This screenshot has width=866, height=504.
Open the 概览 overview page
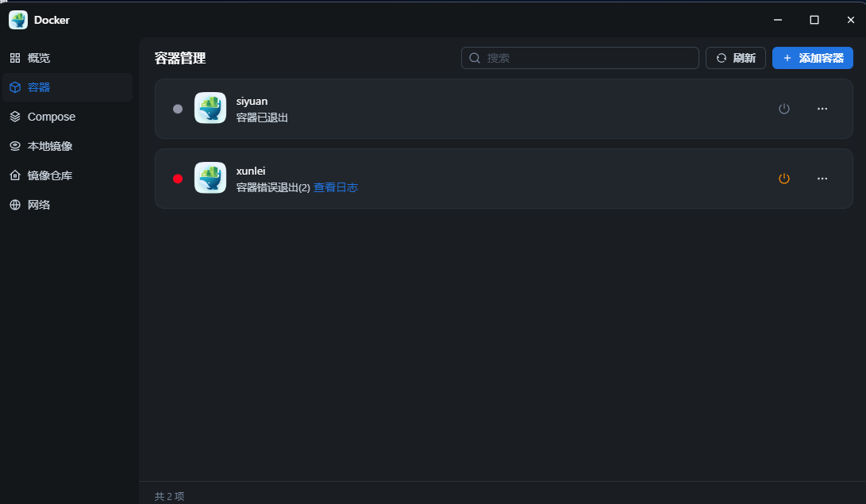pos(67,58)
